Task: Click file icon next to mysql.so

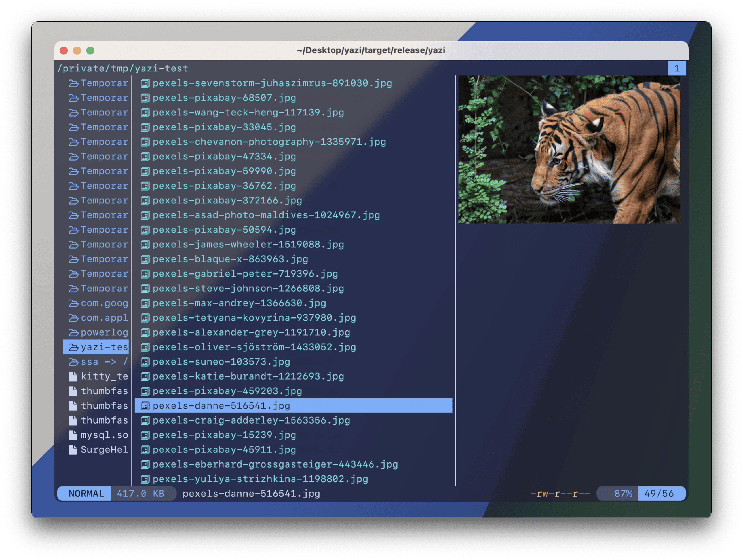Action: click(73, 435)
